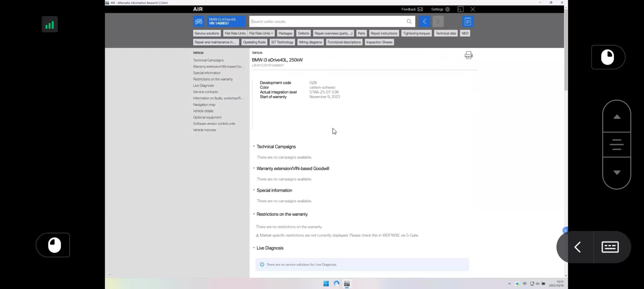Open Vehicle details in the sidebar
This screenshot has width=644, height=289.
point(203,111)
